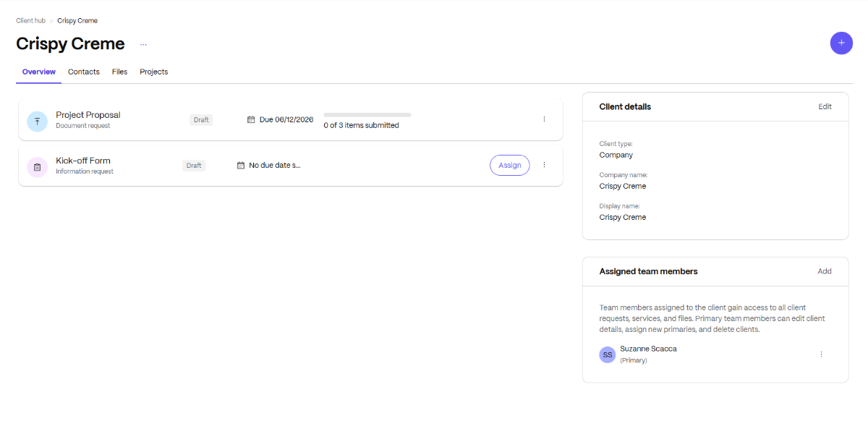
Task: Click the calendar icon beside the 06/12/2026 due date
Action: point(251,119)
